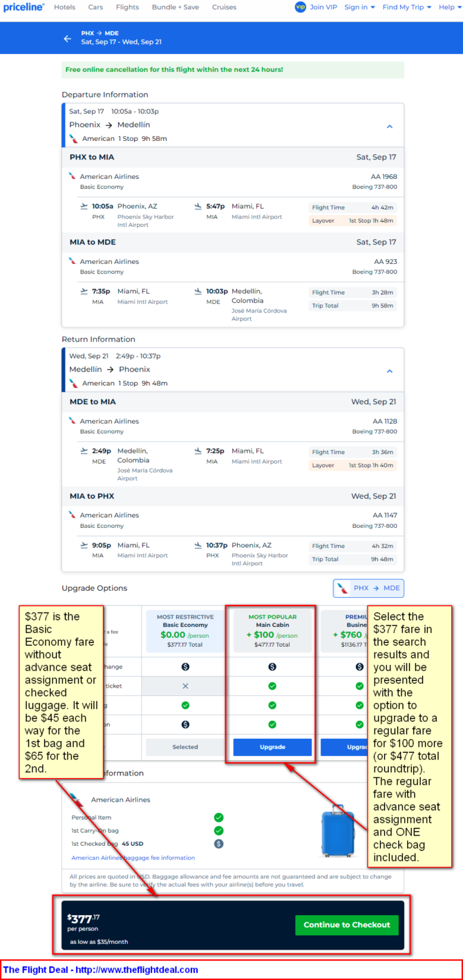This screenshot has height=980, width=463.
Task: Click flight number AA 923
Action: 386,261
